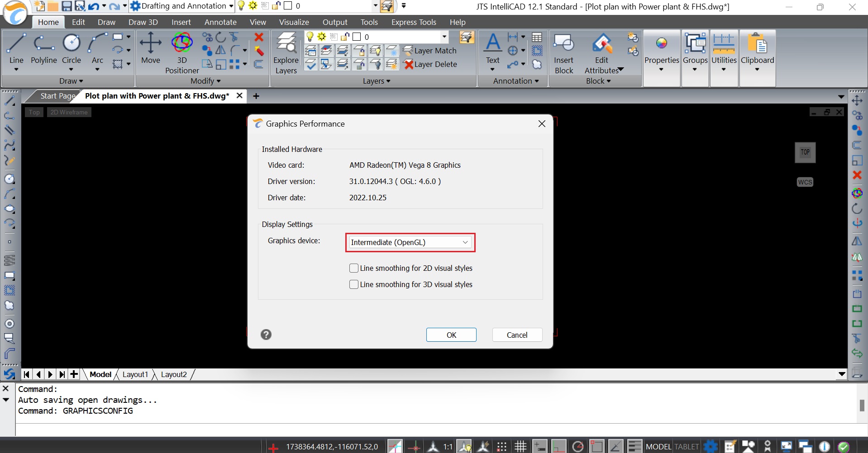Switch to Layout1 tab
The image size is (868, 453).
coord(135,374)
